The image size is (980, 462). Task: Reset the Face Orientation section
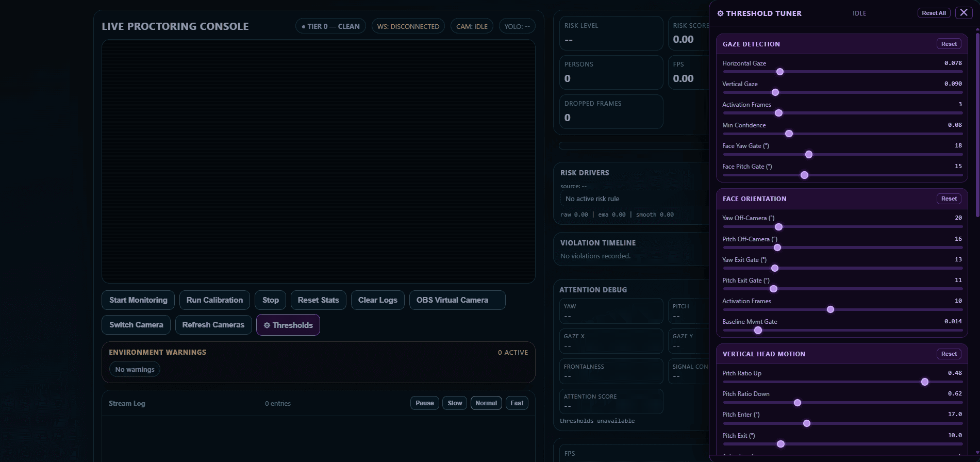949,199
